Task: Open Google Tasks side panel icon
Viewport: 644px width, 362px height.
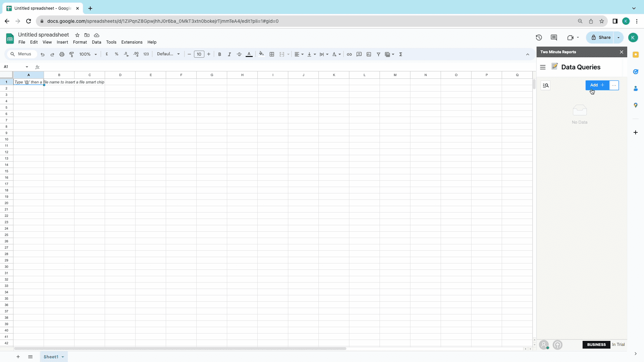Action: [636, 72]
